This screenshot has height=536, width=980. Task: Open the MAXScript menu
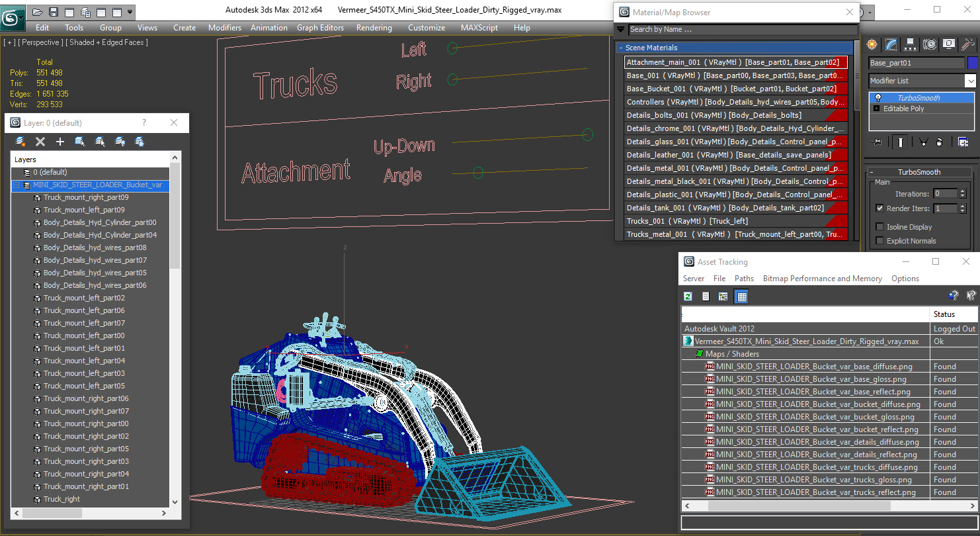click(479, 28)
